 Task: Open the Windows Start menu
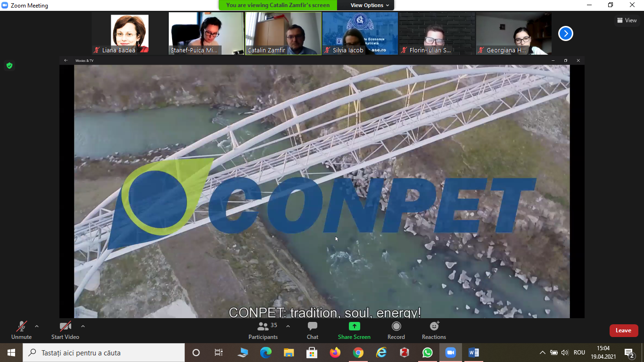click(x=11, y=353)
